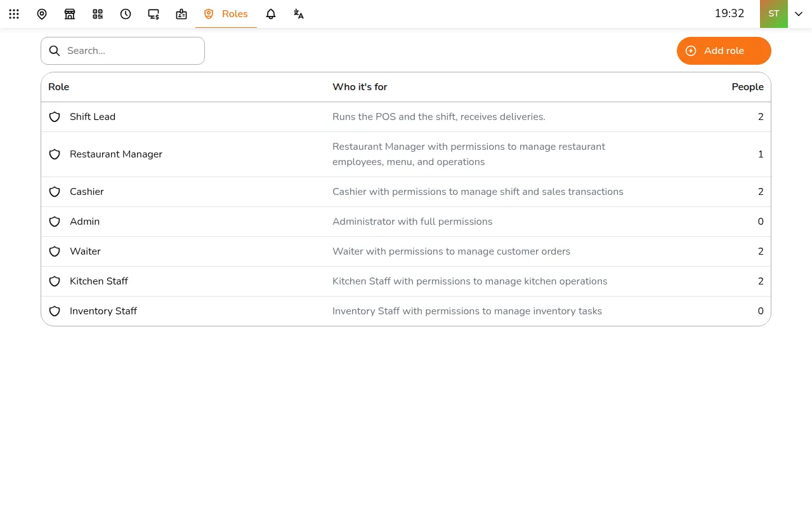This screenshot has width=812, height=508.
Task: Click the shield icon for Inventory Staff
Action: pyautogui.click(x=55, y=311)
